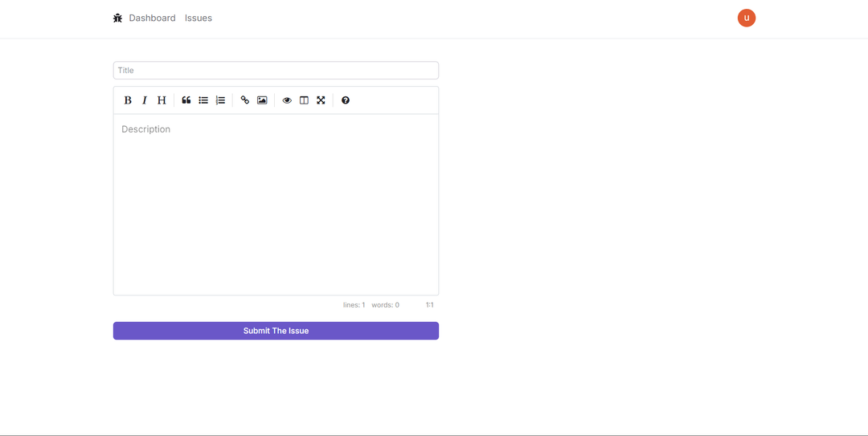Insert a block quote
Screen dimensions: 868x436
pyautogui.click(x=186, y=100)
